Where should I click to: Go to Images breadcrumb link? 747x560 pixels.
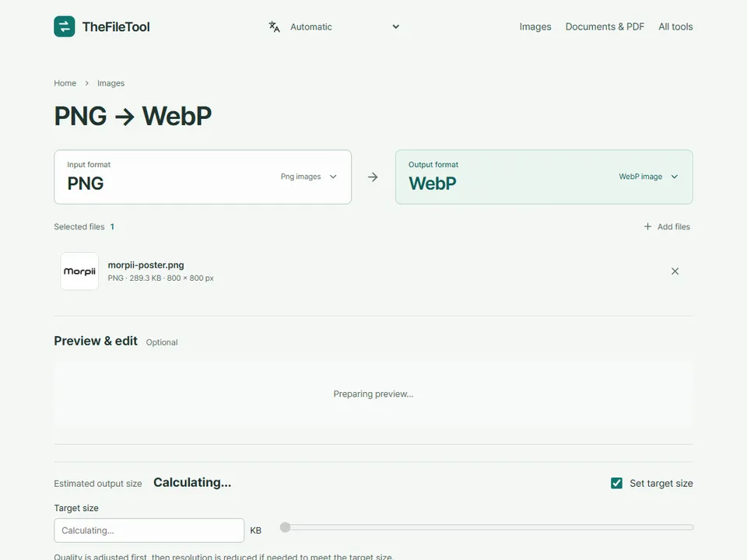click(x=110, y=83)
